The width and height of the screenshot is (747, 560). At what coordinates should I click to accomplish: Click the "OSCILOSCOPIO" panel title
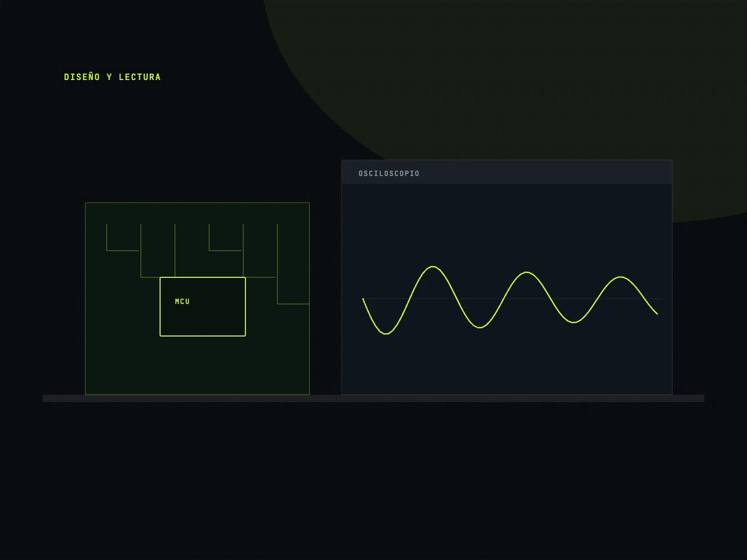click(x=389, y=173)
